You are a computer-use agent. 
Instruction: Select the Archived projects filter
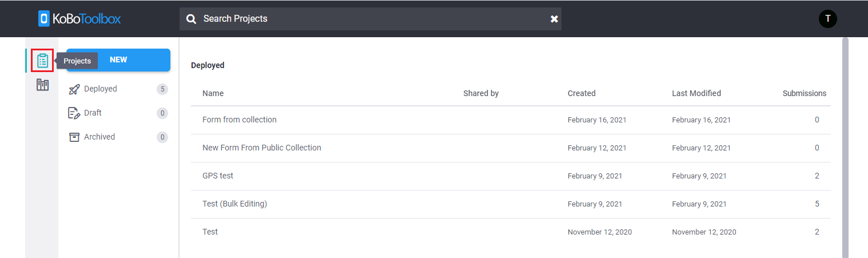click(118, 137)
